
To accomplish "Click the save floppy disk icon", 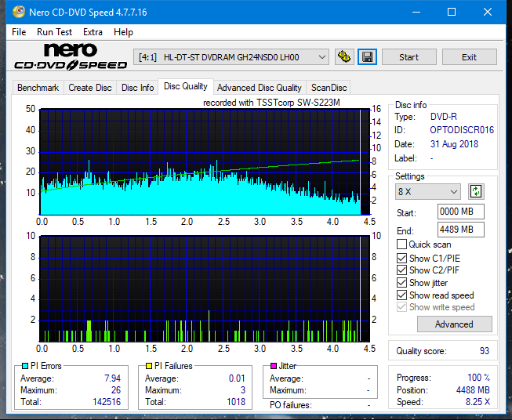I will click(368, 57).
